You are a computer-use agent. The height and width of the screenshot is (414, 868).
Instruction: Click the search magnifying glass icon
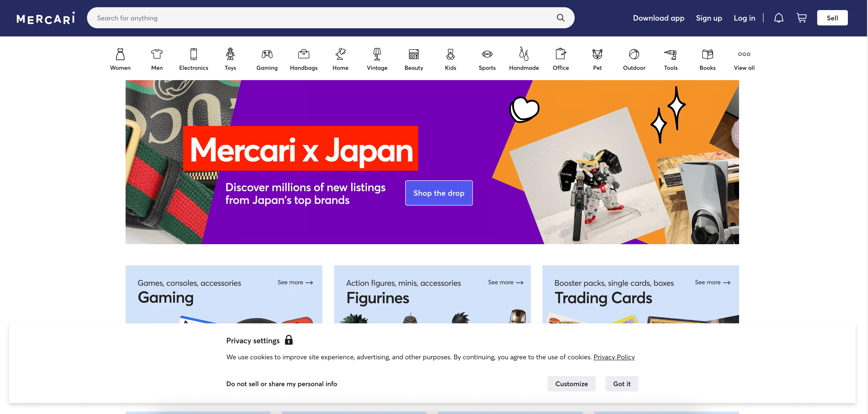point(560,18)
